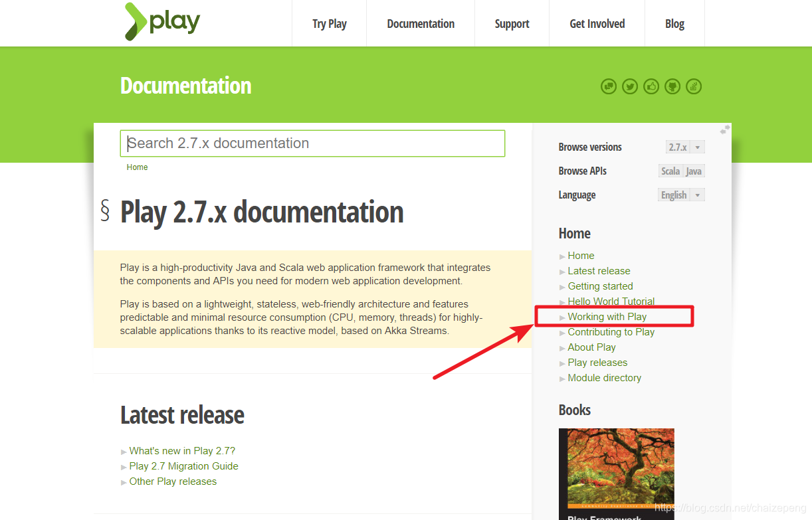Open the Working with Play link
Viewport: 812px width, 520px height.
coord(607,317)
